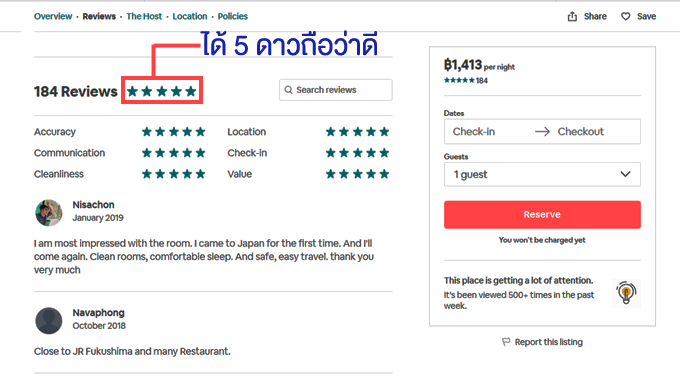Click the heart Save icon
This screenshot has height=386, width=680.
click(x=625, y=16)
